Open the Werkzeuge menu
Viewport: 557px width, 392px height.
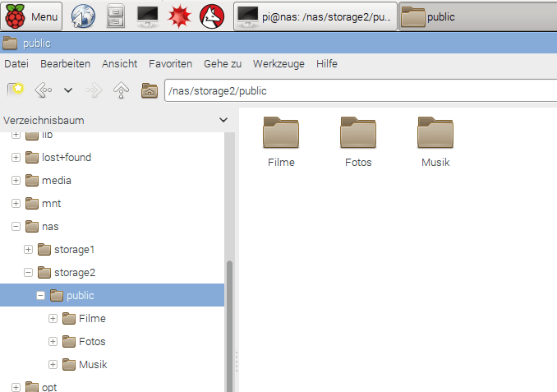coord(279,63)
